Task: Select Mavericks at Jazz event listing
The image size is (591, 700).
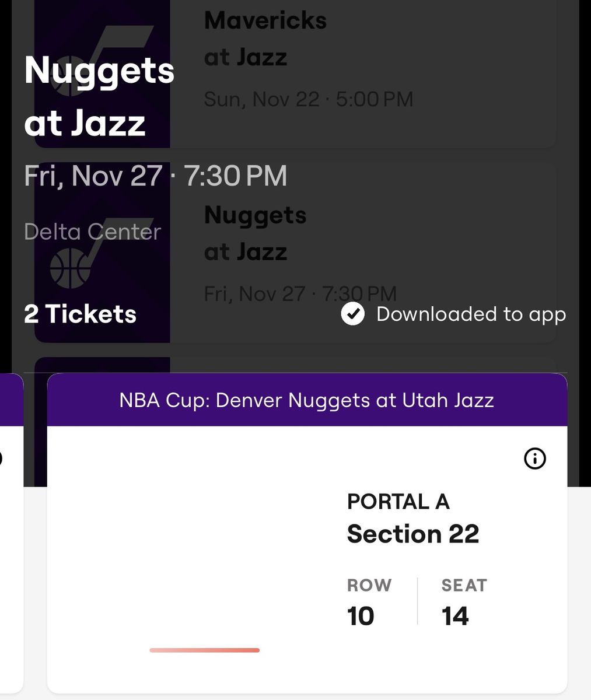Action: (x=295, y=73)
